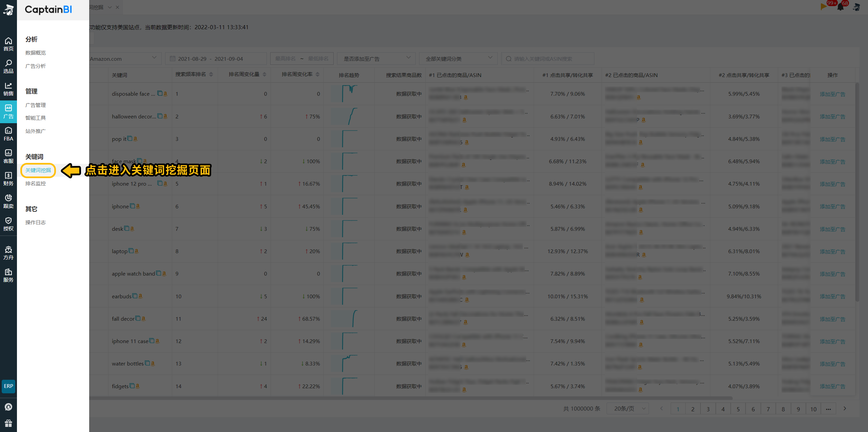Screen dimensions: 868x432
Task: Open the notification bell icon
Action: 841,7
